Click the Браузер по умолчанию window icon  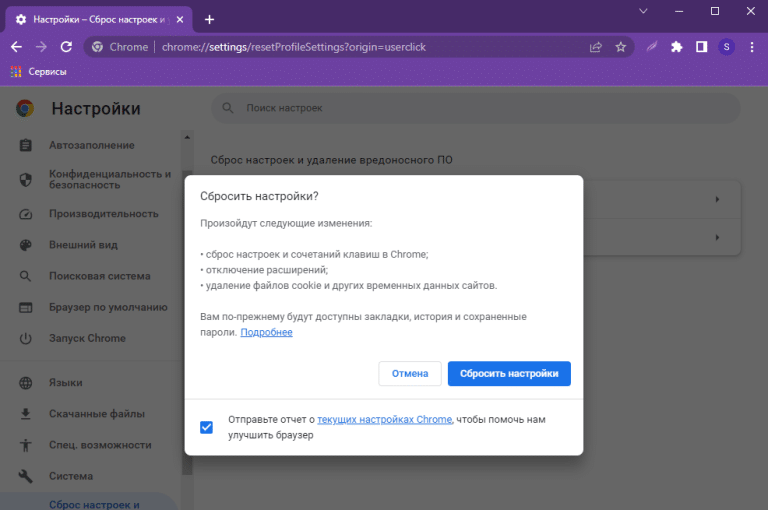[x=25, y=307]
